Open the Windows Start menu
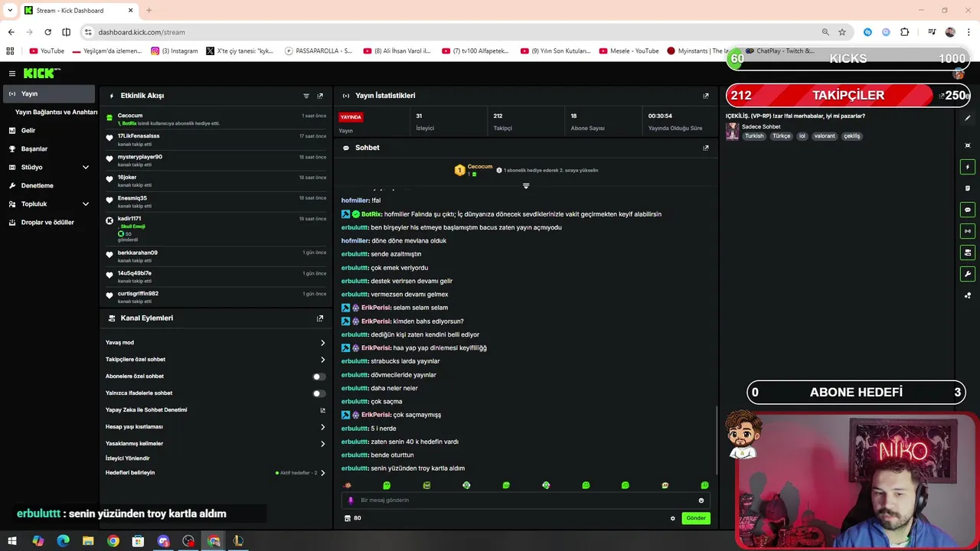980x551 pixels. point(12,541)
